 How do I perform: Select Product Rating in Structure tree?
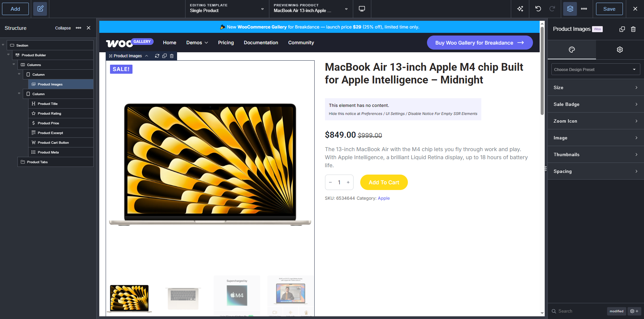coord(61,113)
